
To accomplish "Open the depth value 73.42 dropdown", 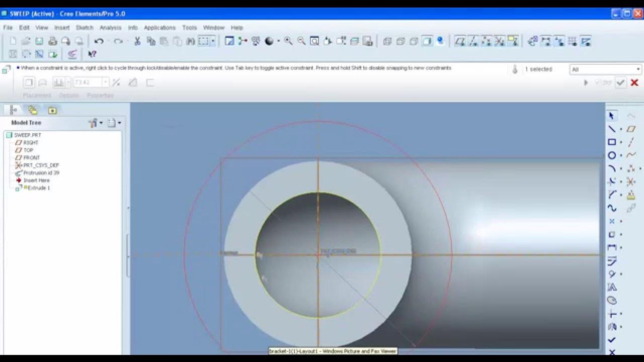I will point(105,82).
